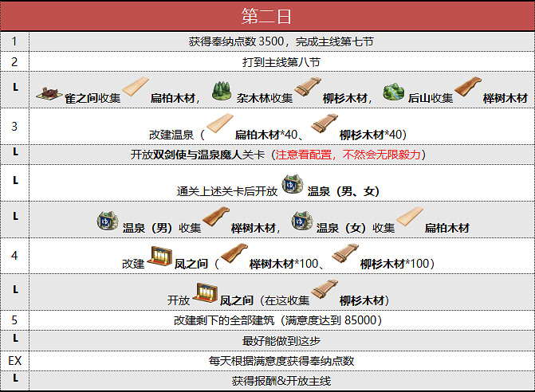Click step number 5 cell
The image size is (535, 392).
14,320
